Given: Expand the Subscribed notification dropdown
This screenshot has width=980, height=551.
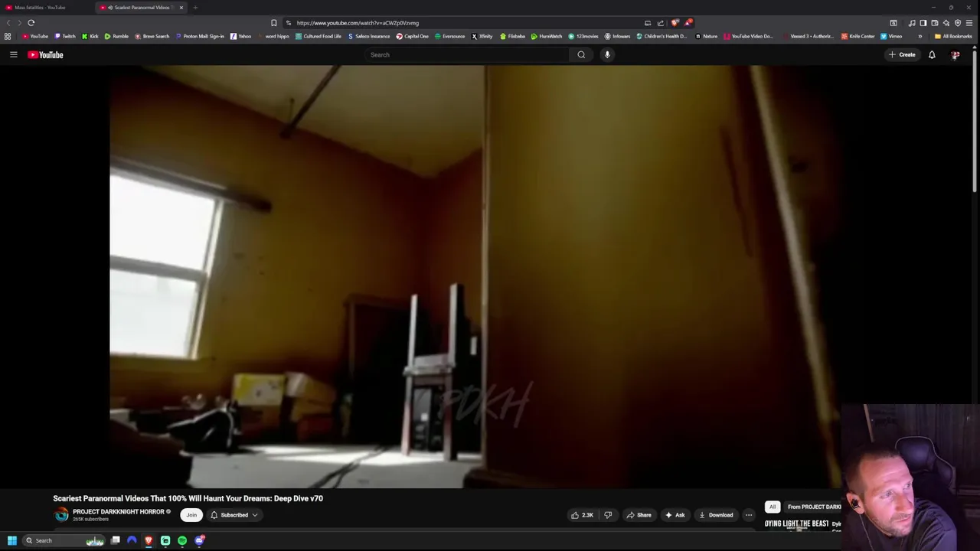Looking at the screenshot, I should tap(234, 515).
